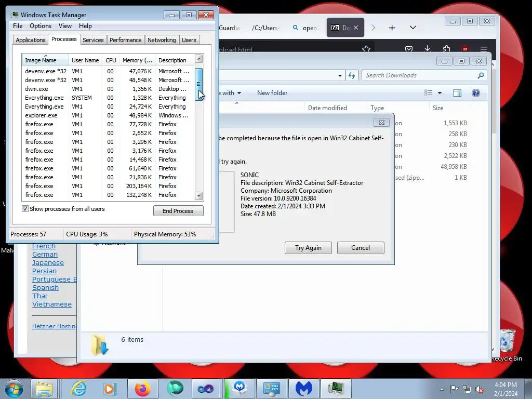The width and height of the screenshot is (532, 399).
Task: Click the Task Manager vertical scrollbar thumb
Action: tap(199, 84)
